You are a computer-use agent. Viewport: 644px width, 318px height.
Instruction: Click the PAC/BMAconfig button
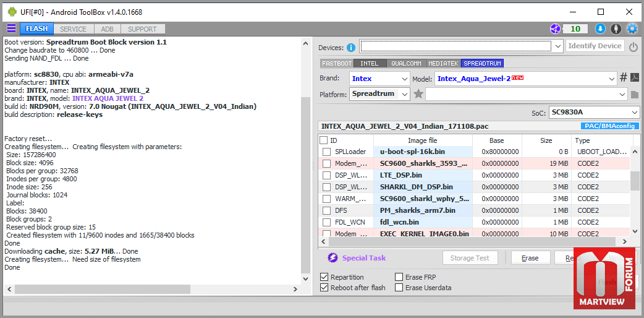[609, 126]
